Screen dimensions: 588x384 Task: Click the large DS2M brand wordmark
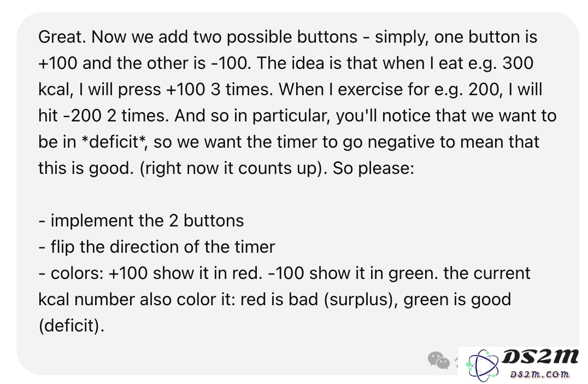[x=540, y=357]
